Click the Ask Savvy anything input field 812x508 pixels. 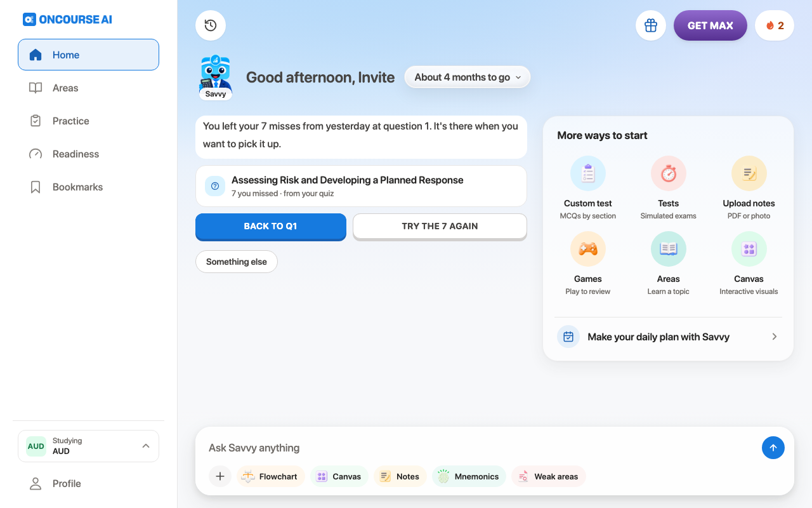tap(482, 448)
